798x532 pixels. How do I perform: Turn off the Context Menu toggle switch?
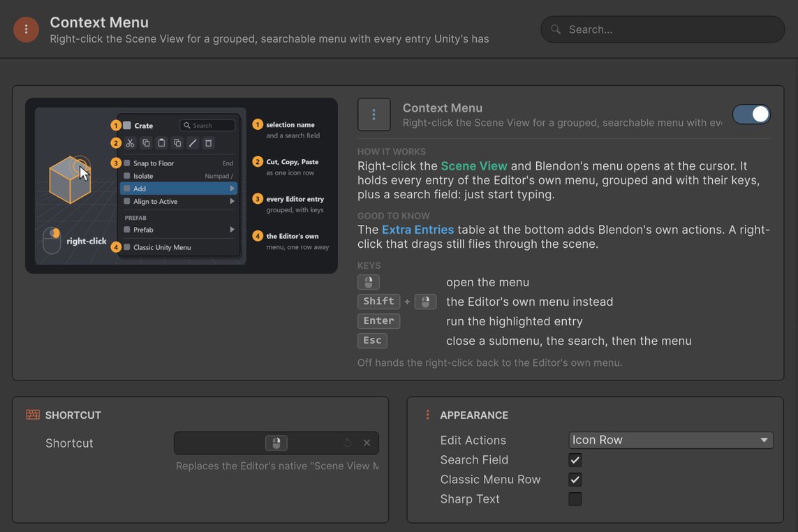(x=751, y=114)
